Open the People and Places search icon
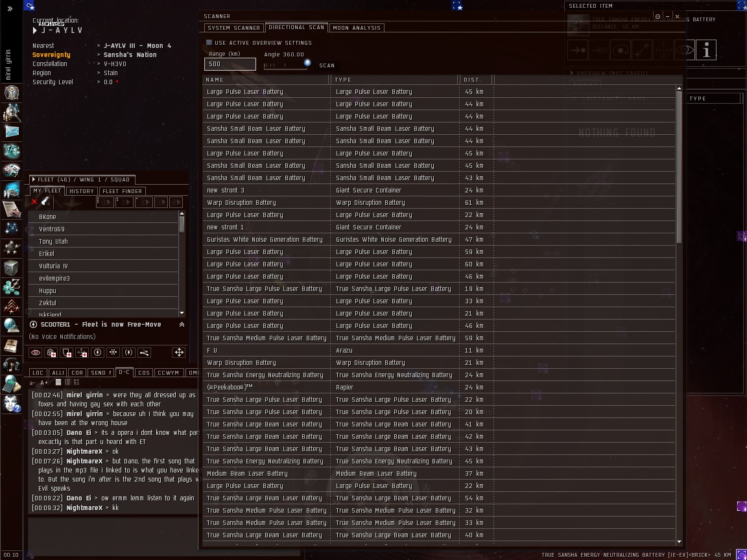The image size is (747, 560). coord(11,112)
